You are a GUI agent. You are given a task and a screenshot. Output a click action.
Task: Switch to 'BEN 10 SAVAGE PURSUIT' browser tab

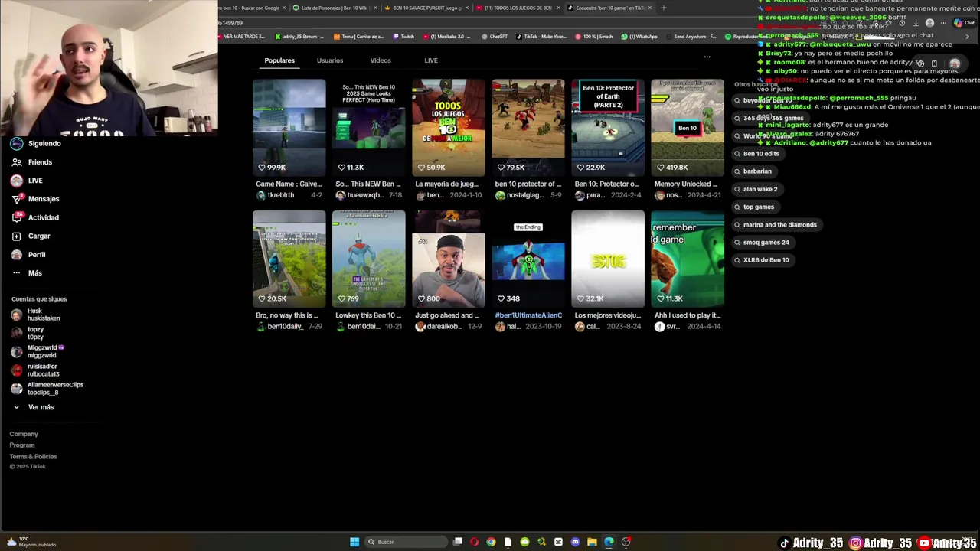pos(426,8)
